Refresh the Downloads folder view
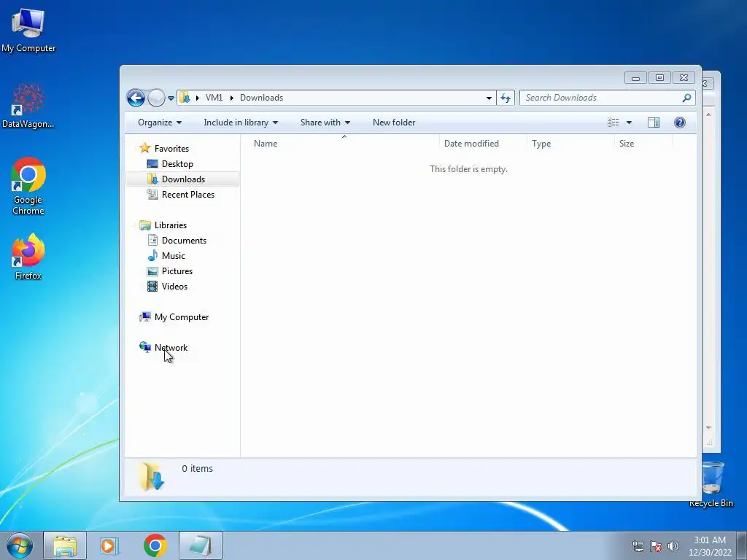 506,98
